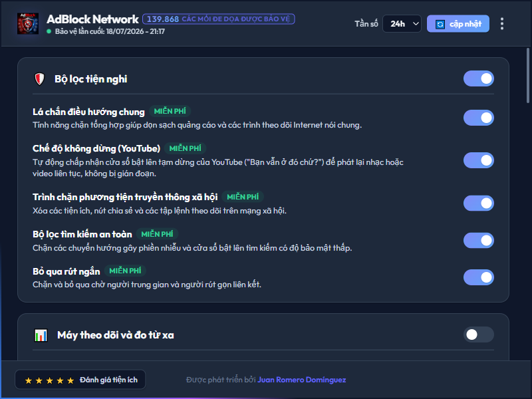Click the refresh icon inside cập nhật button

[x=440, y=24]
